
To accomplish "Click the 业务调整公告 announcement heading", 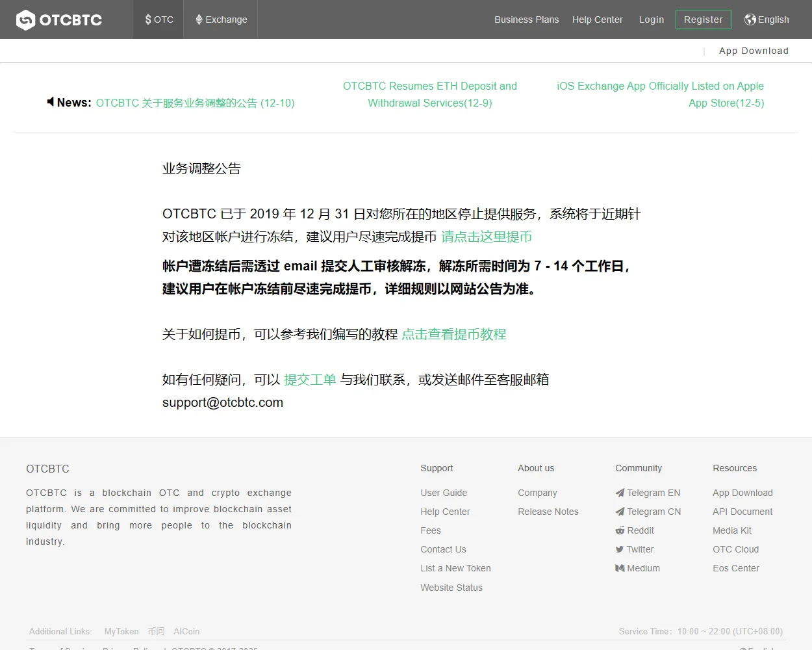I will coord(201,168).
